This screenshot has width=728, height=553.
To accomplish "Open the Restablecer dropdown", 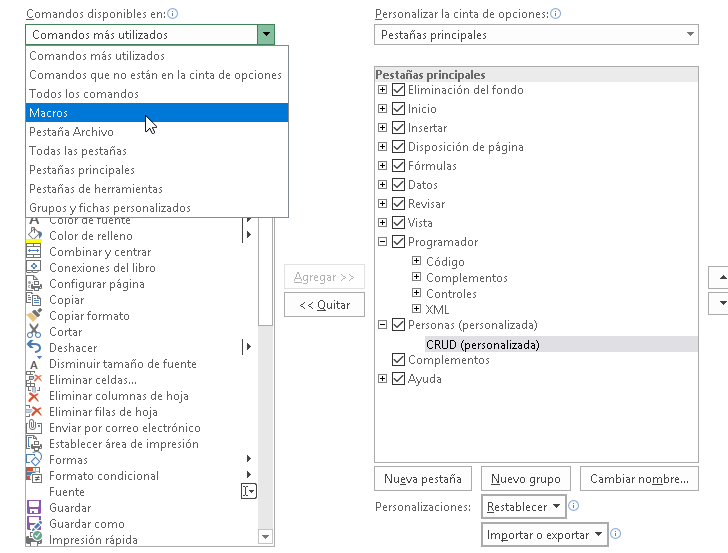I will click(x=524, y=507).
